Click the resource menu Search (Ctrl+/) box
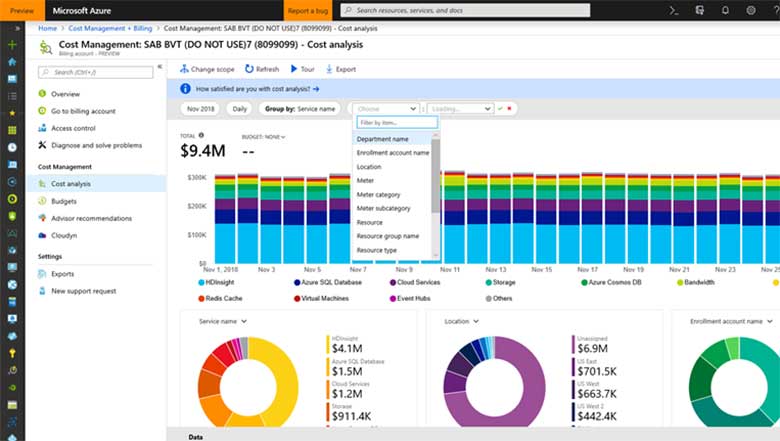Image resolution: width=780 pixels, height=441 pixels. pos(96,72)
